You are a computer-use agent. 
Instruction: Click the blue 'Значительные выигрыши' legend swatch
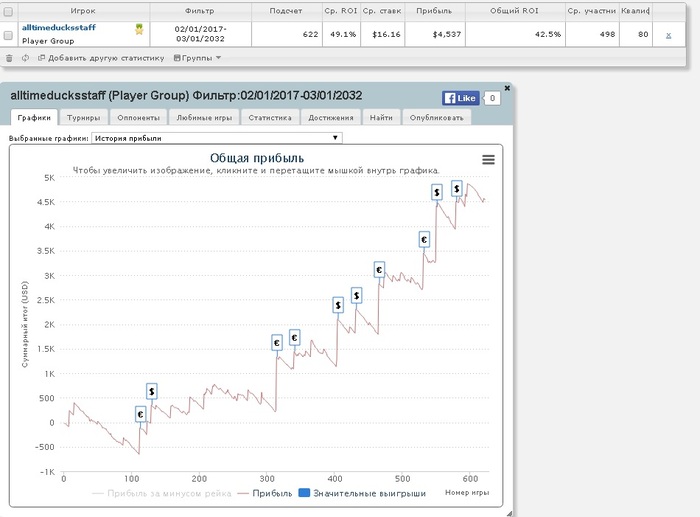point(304,493)
